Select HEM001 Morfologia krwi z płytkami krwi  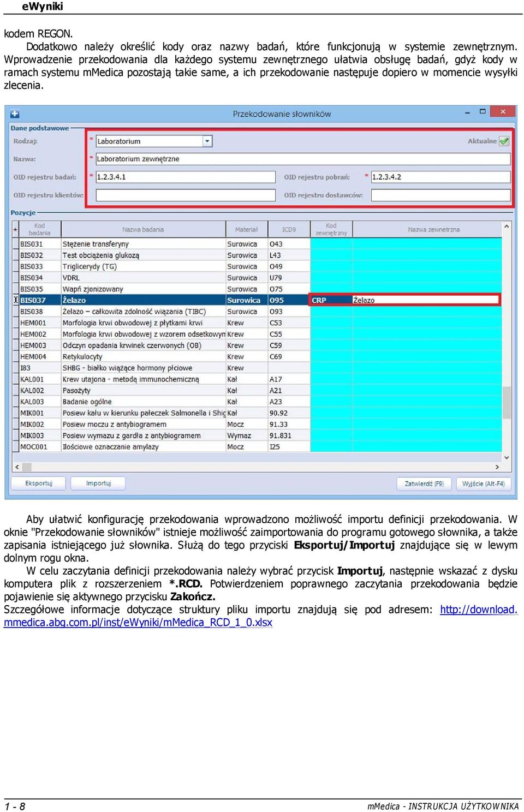[x=257, y=323]
